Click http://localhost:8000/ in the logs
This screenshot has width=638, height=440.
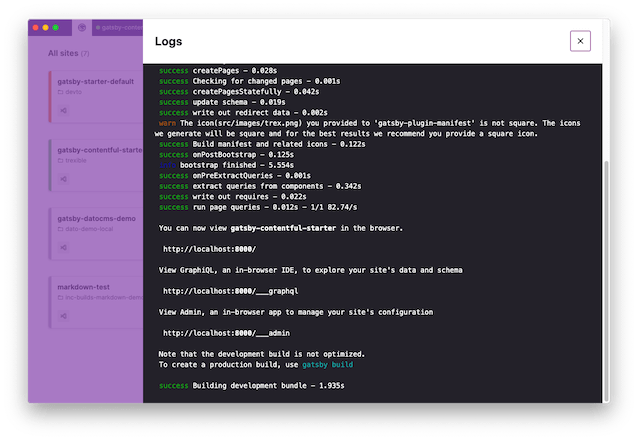coord(210,249)
